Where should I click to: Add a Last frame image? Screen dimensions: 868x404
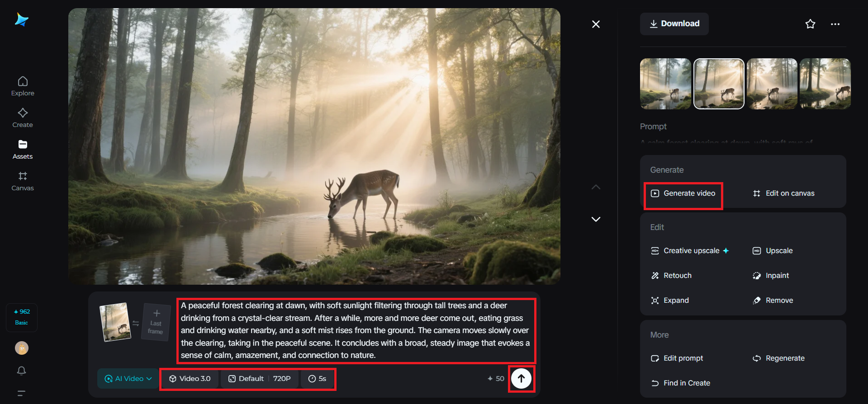click(156, 322)
